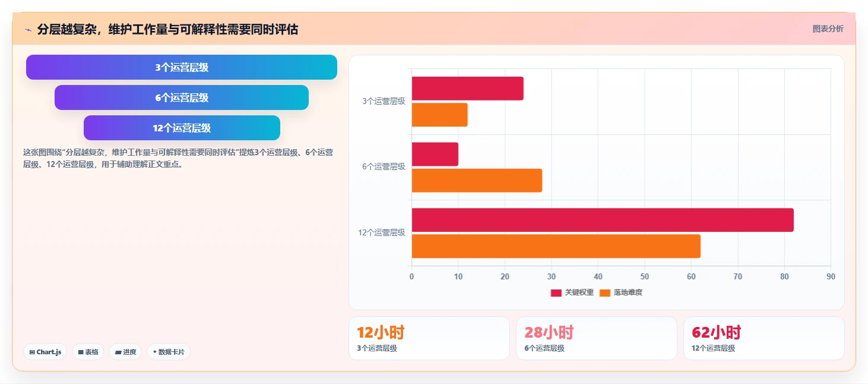
Task: Click the x-axis tick label 30
Action: (552, 276)
